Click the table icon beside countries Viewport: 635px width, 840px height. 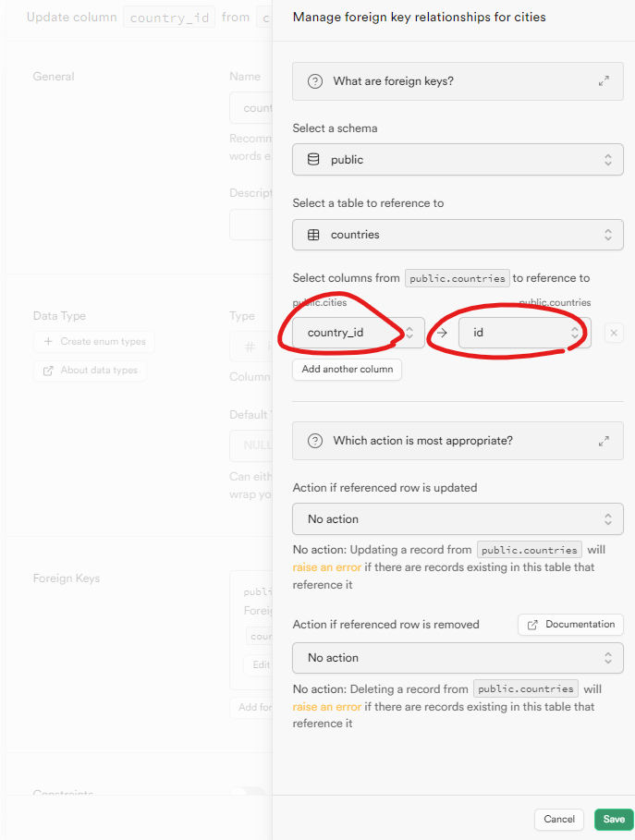click(x=313, y=235)
